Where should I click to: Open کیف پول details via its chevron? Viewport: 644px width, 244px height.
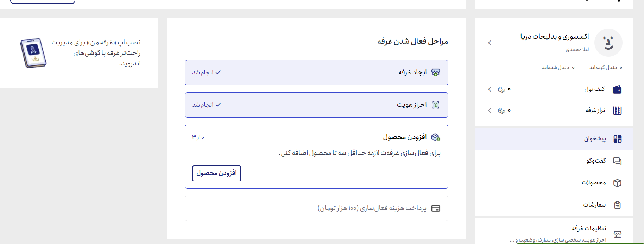490,89
